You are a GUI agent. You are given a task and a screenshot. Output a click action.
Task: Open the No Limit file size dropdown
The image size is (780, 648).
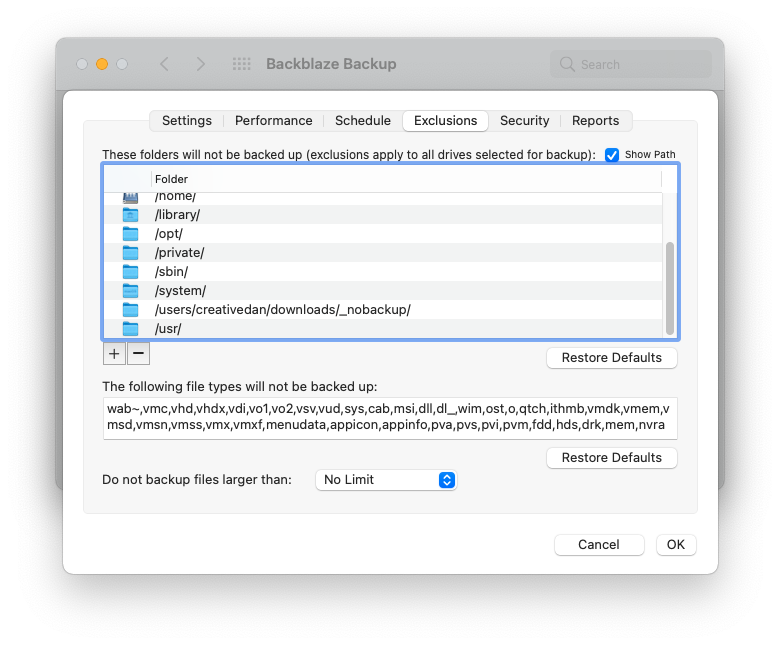[x=386, y=480]
